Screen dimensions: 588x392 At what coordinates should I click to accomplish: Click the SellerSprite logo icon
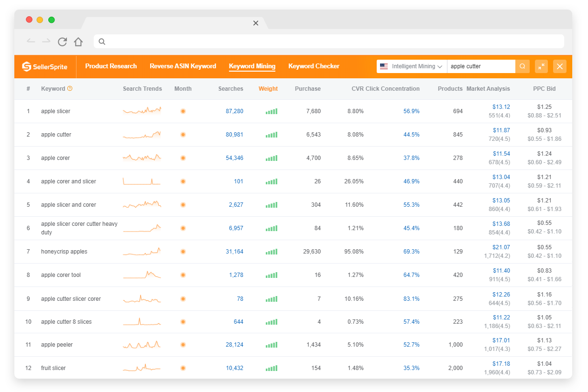tap(27, 66)
